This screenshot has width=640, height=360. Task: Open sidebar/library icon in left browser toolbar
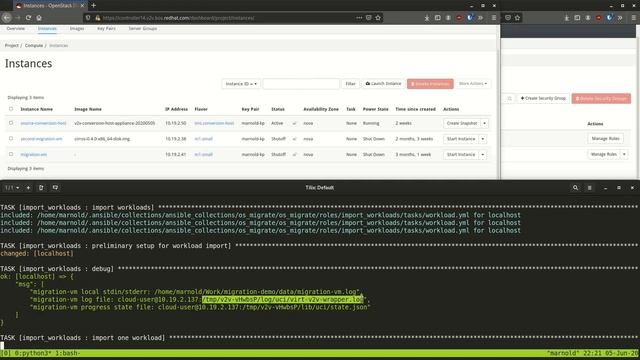[438, 18]
